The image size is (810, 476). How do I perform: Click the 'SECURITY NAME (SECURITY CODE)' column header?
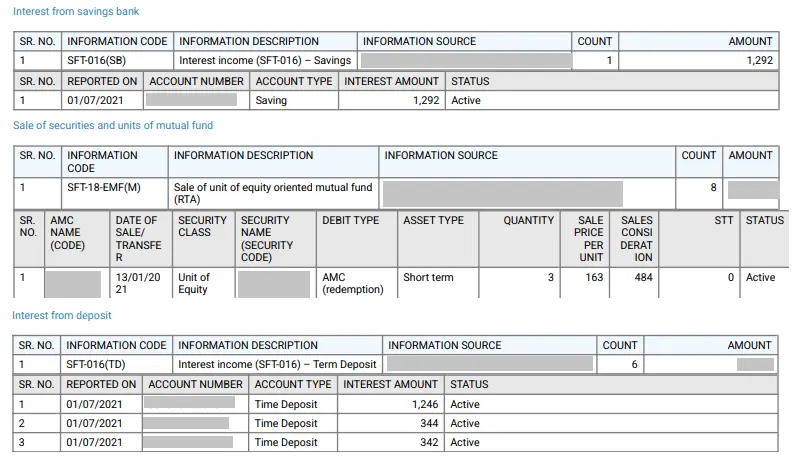coord(267,239)
